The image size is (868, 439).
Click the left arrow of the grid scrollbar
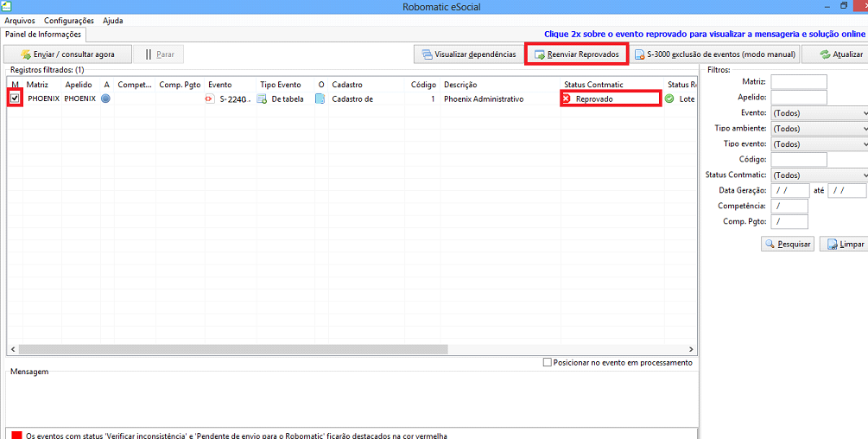[x=13, y=349]
